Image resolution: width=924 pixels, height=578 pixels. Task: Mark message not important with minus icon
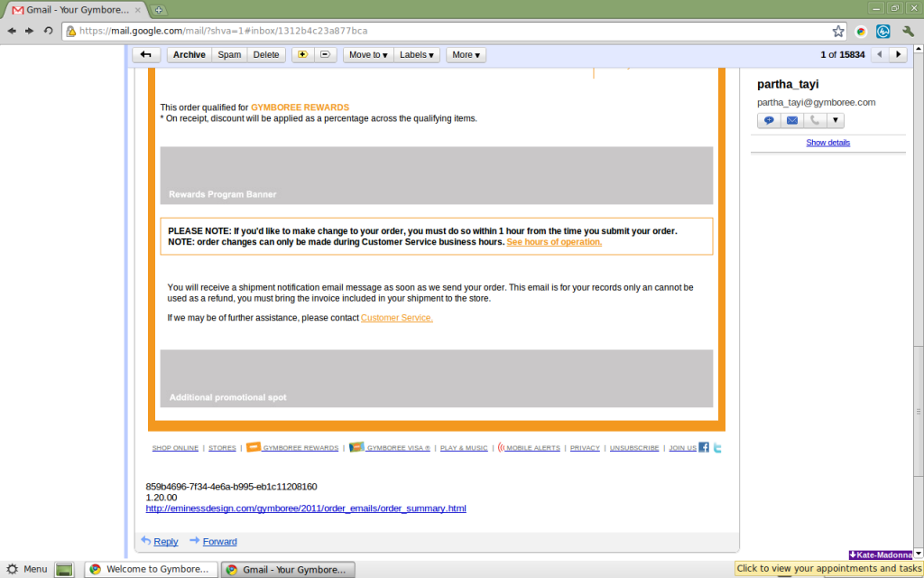coord(325,55)
